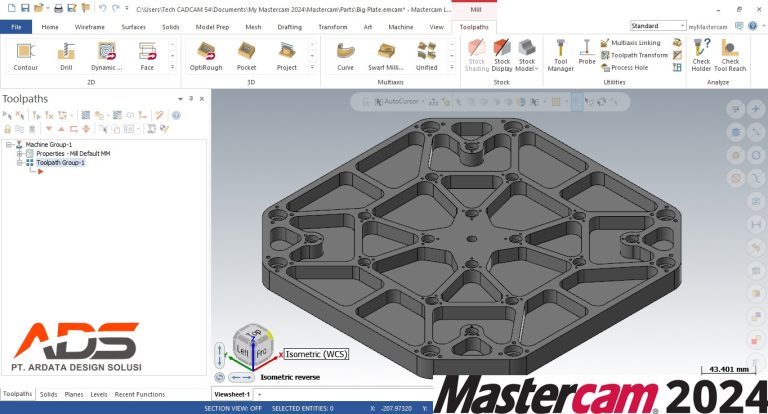Select Toolpath Group-1 in the tree

pyautogui.click(x=60, y=163)
